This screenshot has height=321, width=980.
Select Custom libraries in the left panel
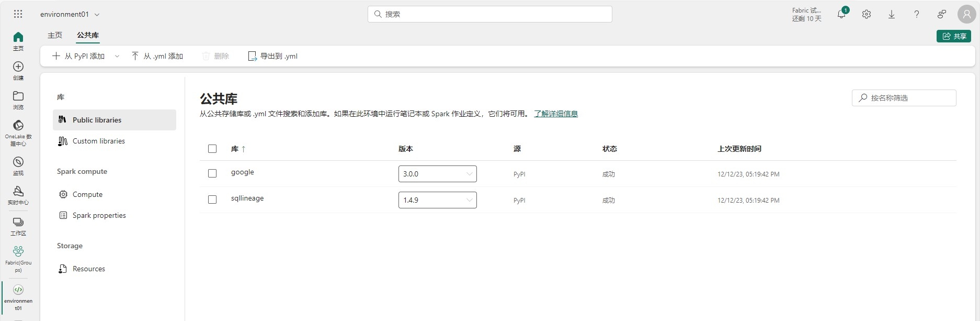98,141
